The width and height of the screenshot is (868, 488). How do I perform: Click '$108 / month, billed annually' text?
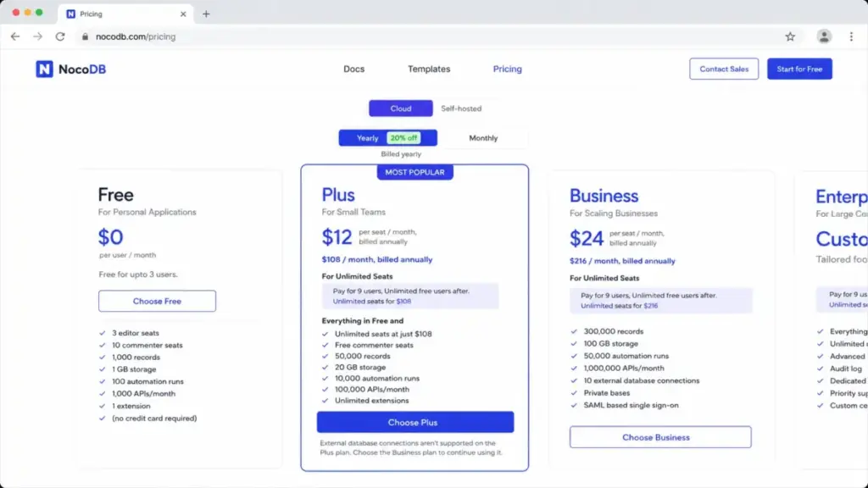[x=377, y=259]
